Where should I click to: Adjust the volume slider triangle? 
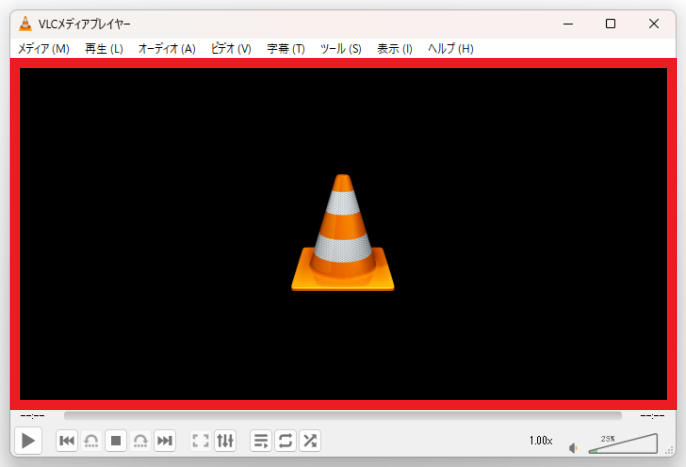coord(623,443)
